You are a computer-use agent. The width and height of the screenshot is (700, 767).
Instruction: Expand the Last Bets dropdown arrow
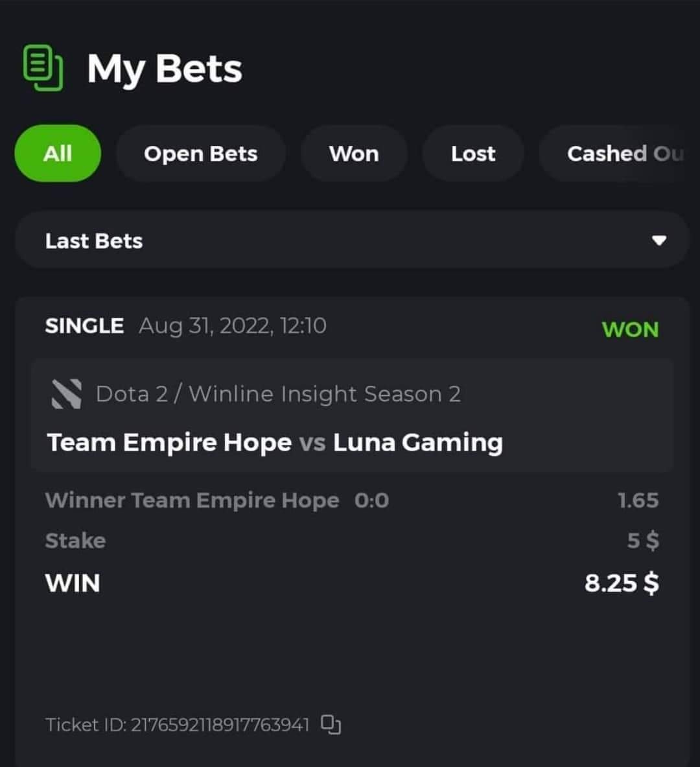pos(659,240)
